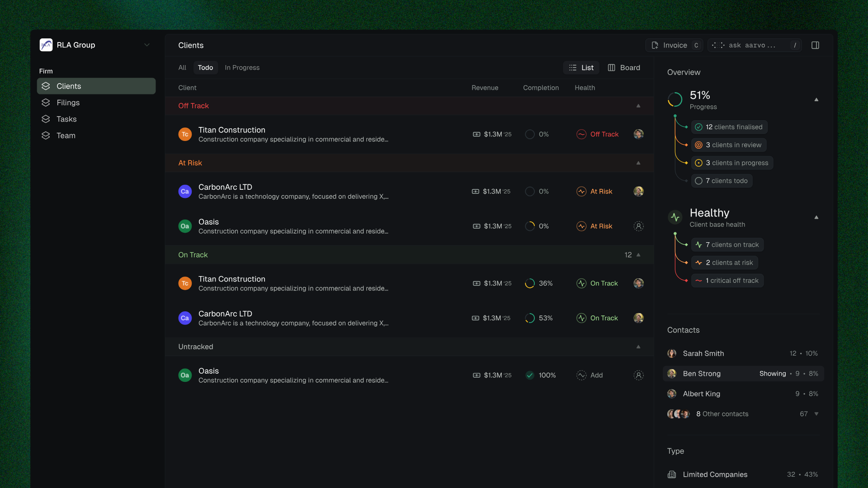Toggle the right panel with the split-panel icon
This screenshot has height=488, width=868.
(x=816, y=45)
